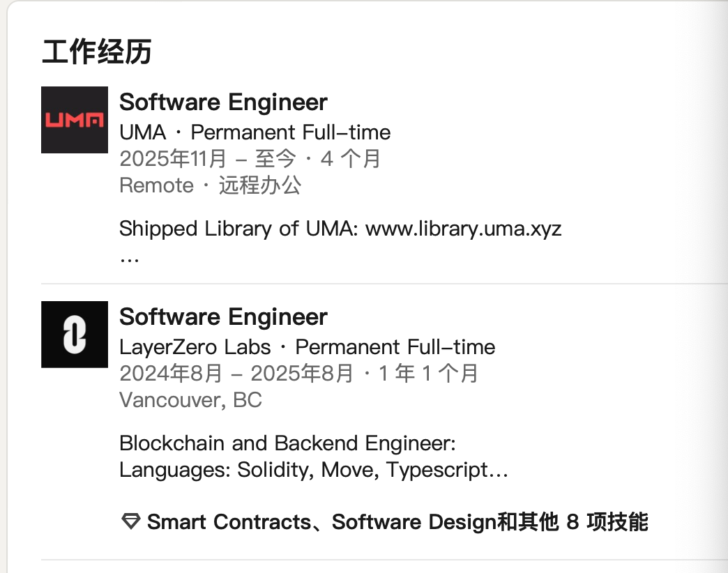Click the Vancouver, BC location text
Screen dimensions: 728x573
point(190,400)
